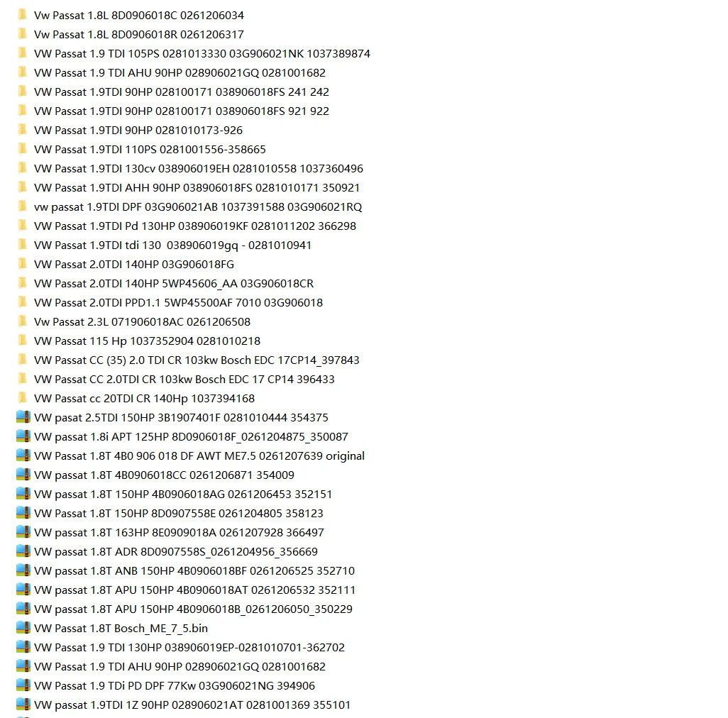Click folder icon of VW Passat 1.9TDI 130cv
The width and height of the screenshot is (728, 718).
[x=22, y=168]
